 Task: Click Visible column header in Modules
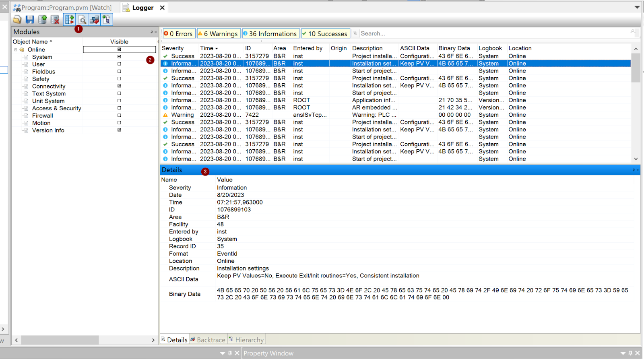120,41
